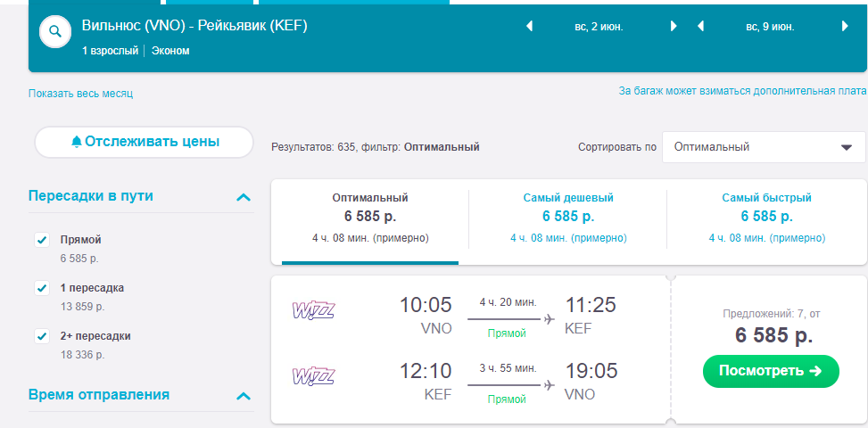Go to next departure date arrow
This screenshot has height=428, width=868.
coord(674,27)
